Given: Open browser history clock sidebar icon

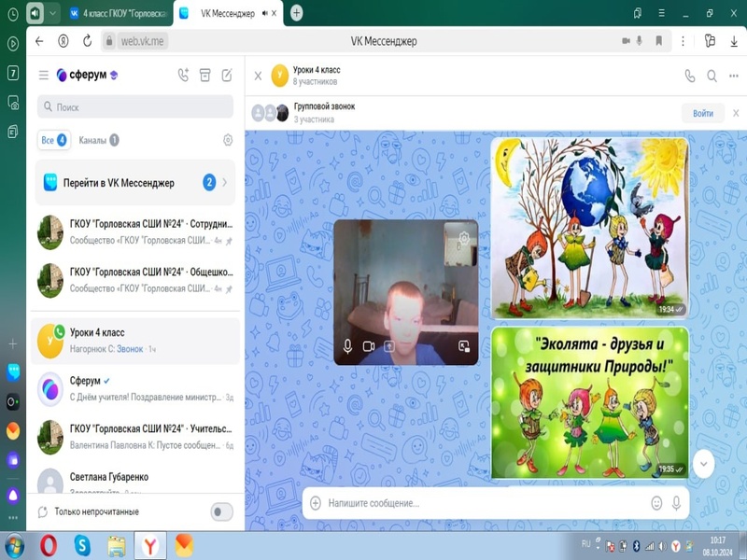Looking at the screenshot, I should coord(13,14).
